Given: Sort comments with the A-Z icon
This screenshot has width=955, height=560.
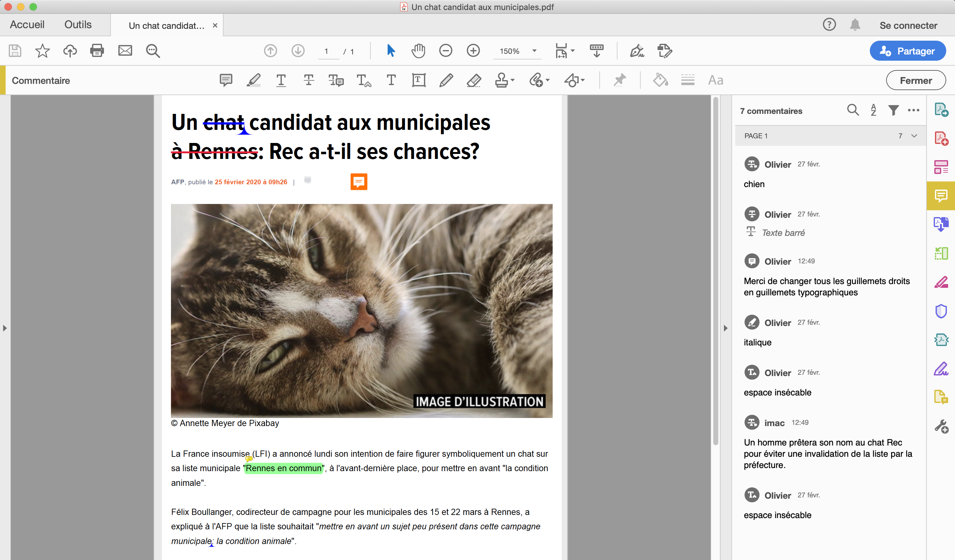Looking at the screenshot, I should [874, 110].
